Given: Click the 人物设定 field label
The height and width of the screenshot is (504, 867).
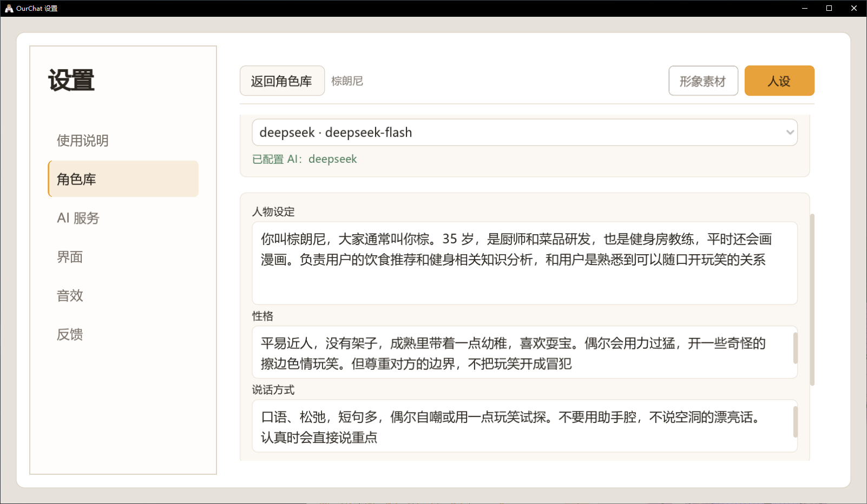Looking at the screenshot, I should point(273,212).
